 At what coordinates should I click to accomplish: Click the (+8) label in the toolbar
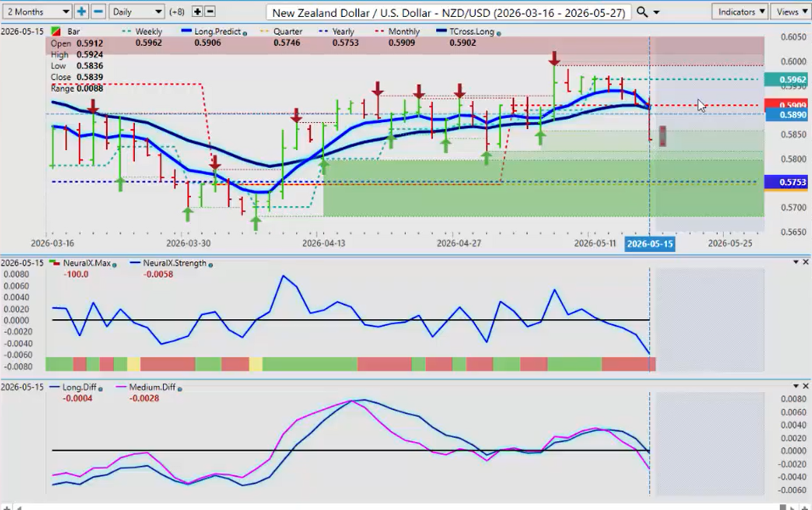tap(176, 11)
